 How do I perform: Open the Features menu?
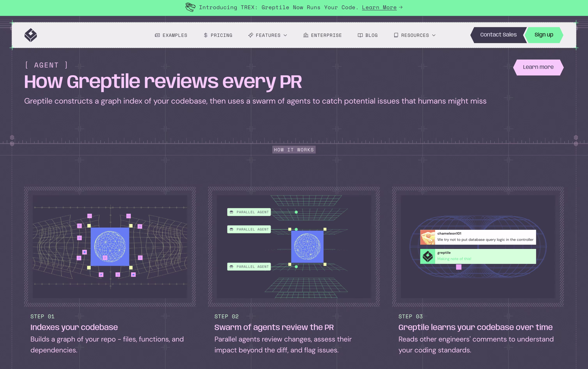[x=268, y=35]
